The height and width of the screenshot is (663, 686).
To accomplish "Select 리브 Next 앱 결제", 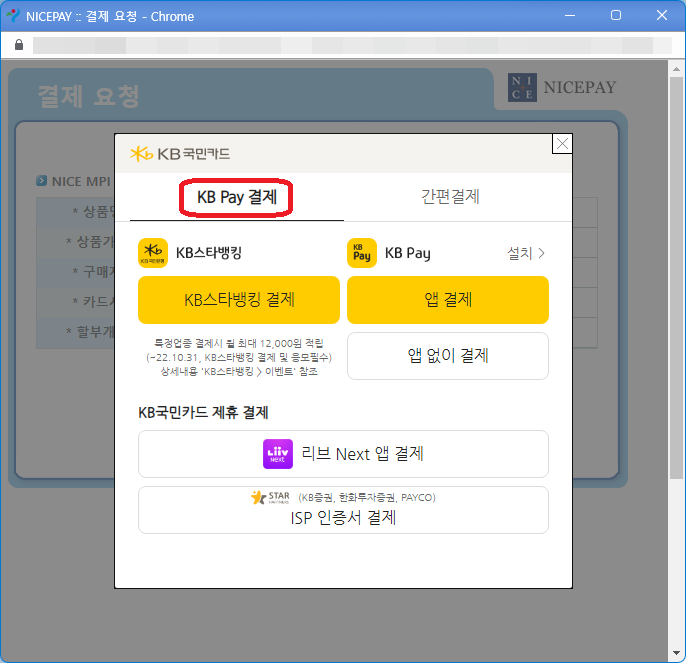I will [x=343, y=454].
